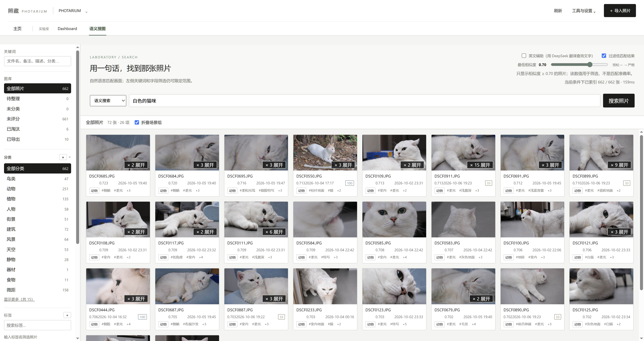Click the plus icon next to 分类
The image size is (644, 341).
pos(63,157)
